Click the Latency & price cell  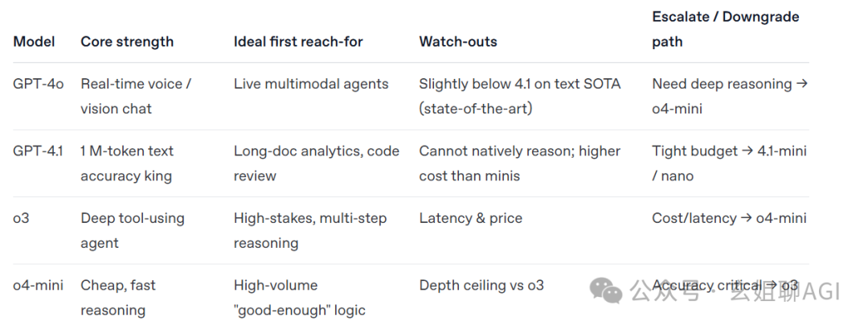pos(470,218)
